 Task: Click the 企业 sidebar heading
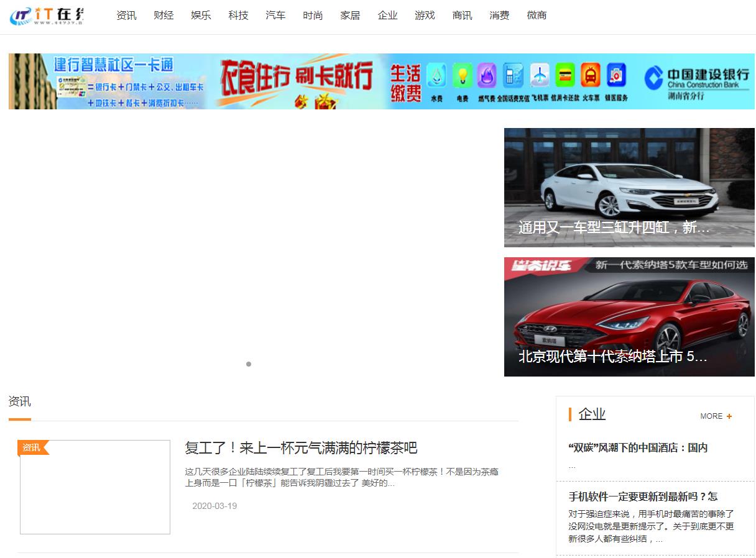pos(592,414)
